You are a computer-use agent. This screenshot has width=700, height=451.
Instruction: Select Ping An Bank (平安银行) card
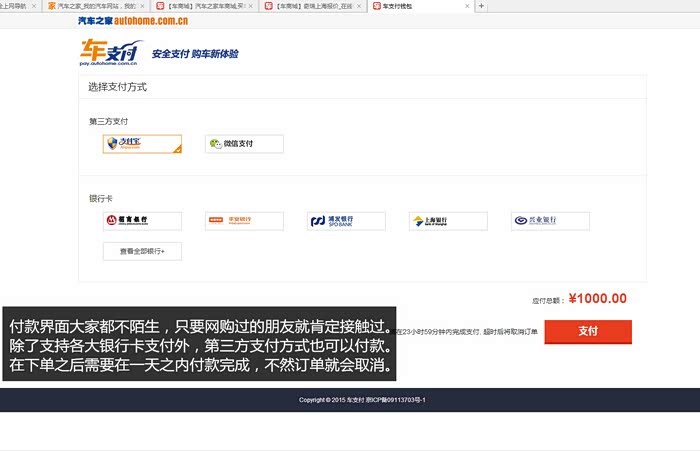click(x=244, y=221)
